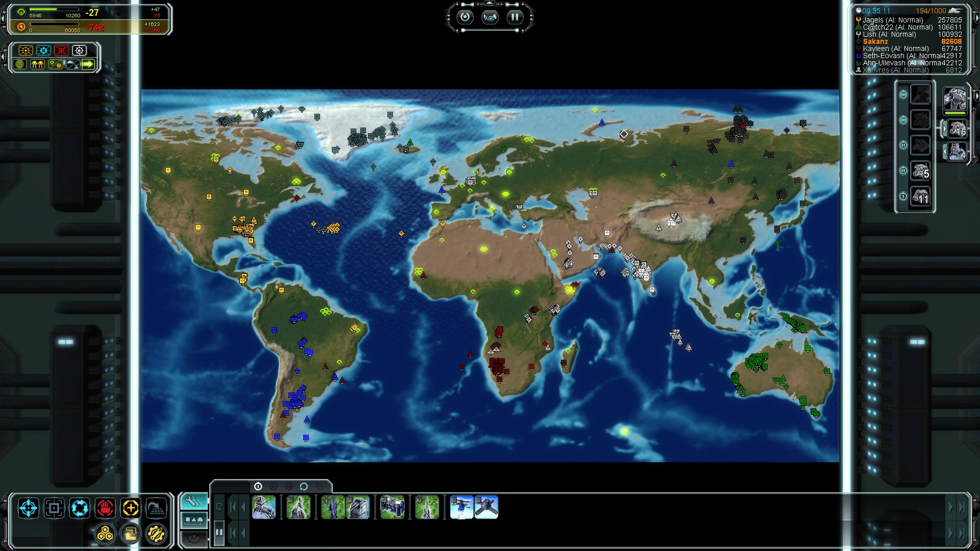980x551 pixels.
Task: Collapse the top menu with up arrow
Action: tap(489, 4)
